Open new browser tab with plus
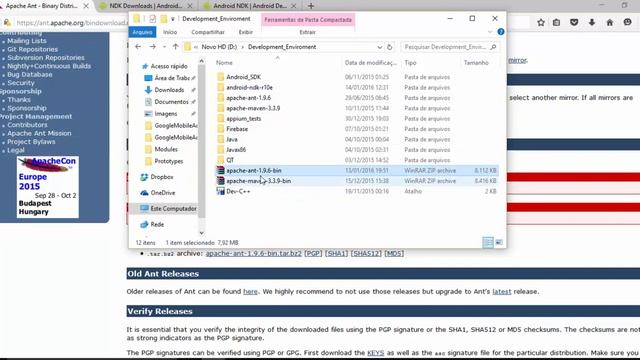 point(311,6)
